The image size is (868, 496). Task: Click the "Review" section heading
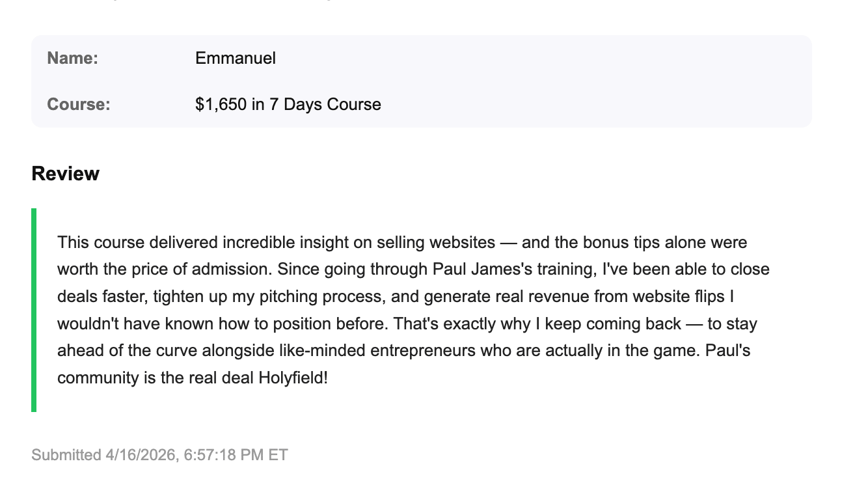click(x=65, y=174)
